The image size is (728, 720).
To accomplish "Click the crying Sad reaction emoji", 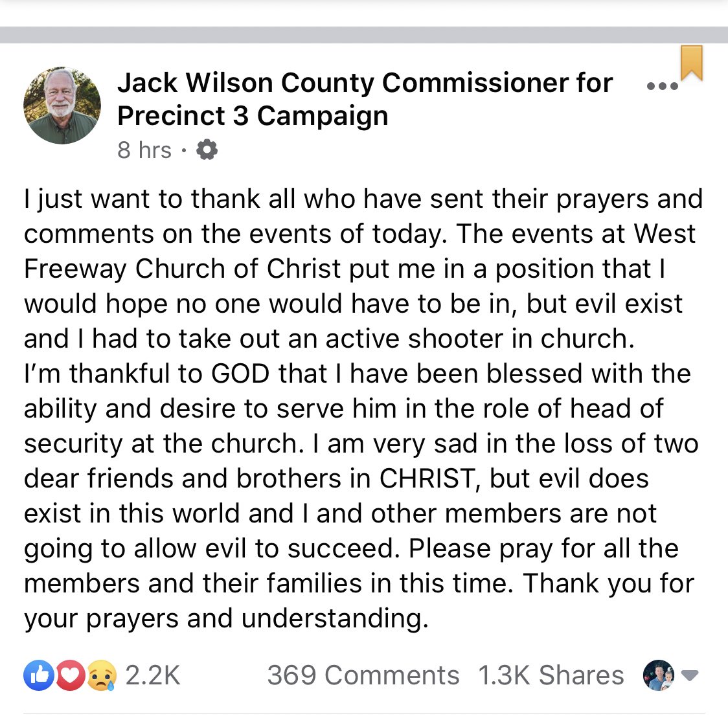I will [102, 675].
